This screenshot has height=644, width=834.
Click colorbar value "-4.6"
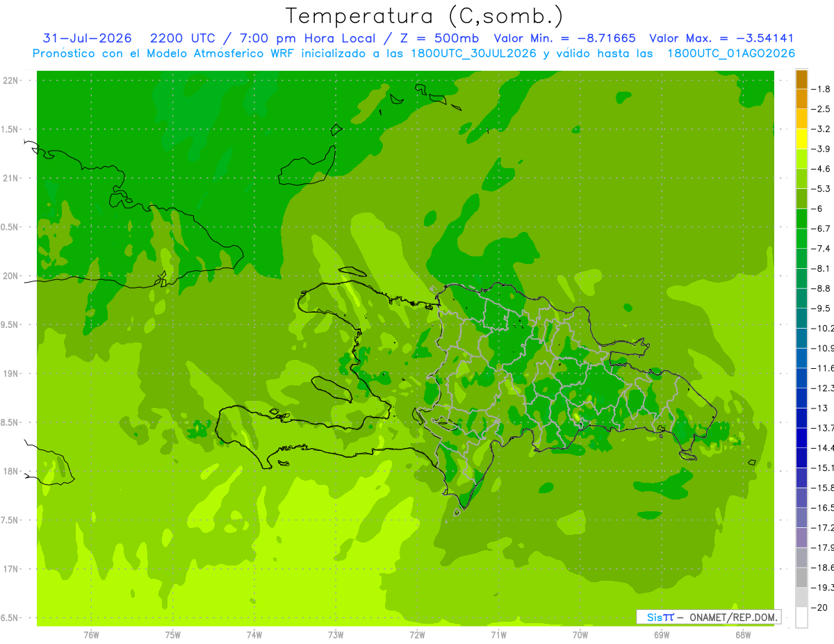coord(821,169)
